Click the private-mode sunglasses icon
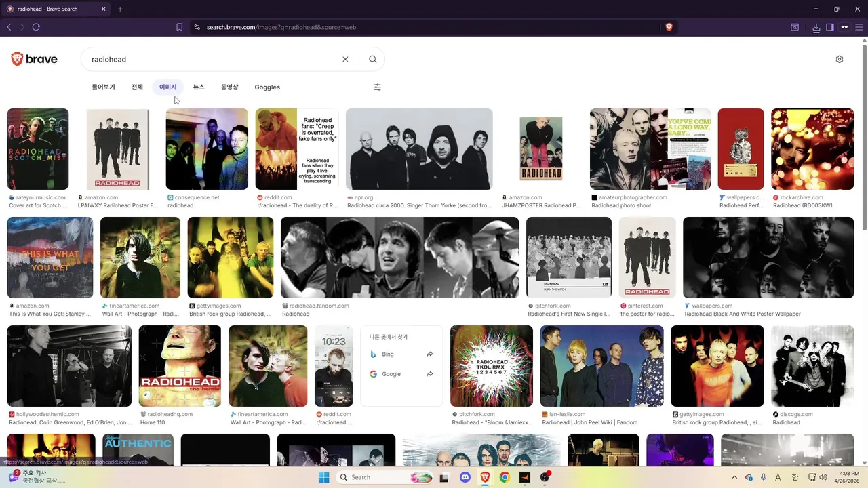The image size is (868, 488). [x=844, y=27]
